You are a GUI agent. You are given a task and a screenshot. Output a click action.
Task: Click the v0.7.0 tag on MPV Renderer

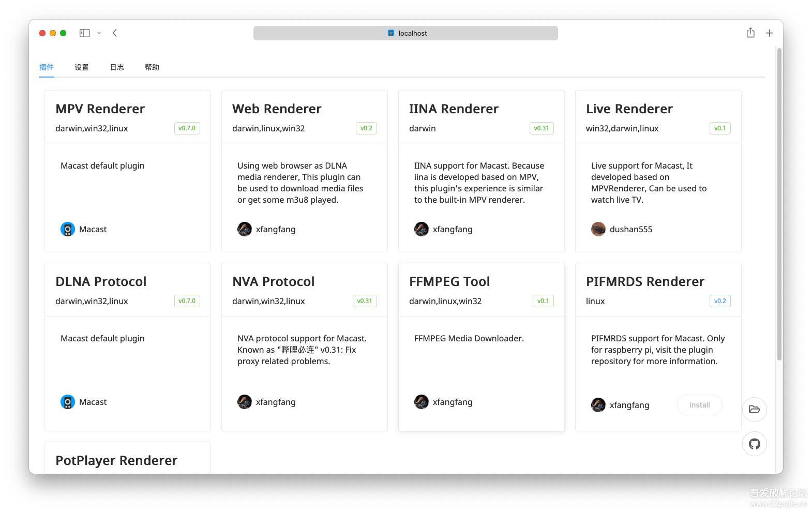click(187, 128)
